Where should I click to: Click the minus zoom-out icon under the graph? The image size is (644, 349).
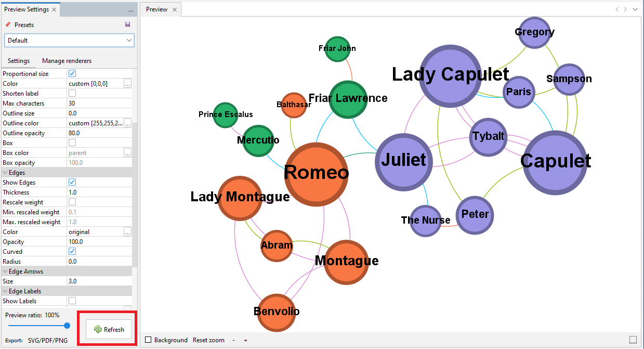pyautogui.click(x=234, y=340)
